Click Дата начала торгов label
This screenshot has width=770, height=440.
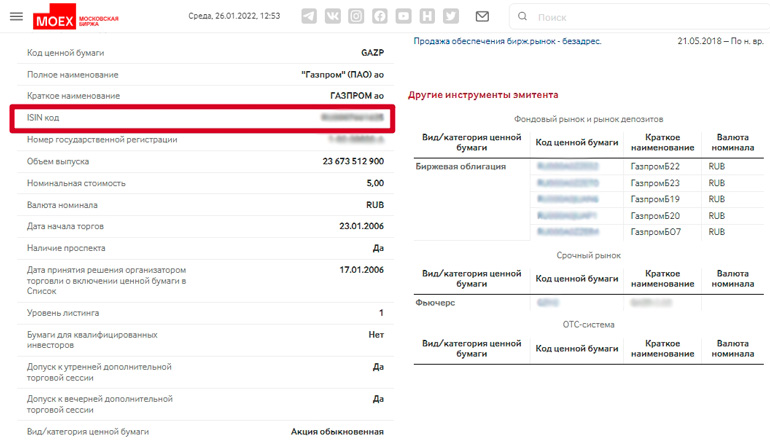point(65,226)
